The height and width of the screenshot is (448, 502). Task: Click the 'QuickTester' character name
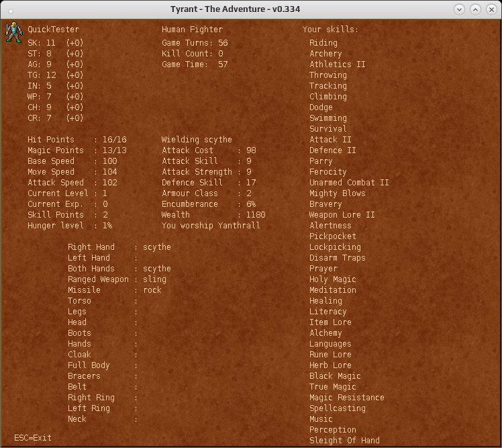[53, 30]
